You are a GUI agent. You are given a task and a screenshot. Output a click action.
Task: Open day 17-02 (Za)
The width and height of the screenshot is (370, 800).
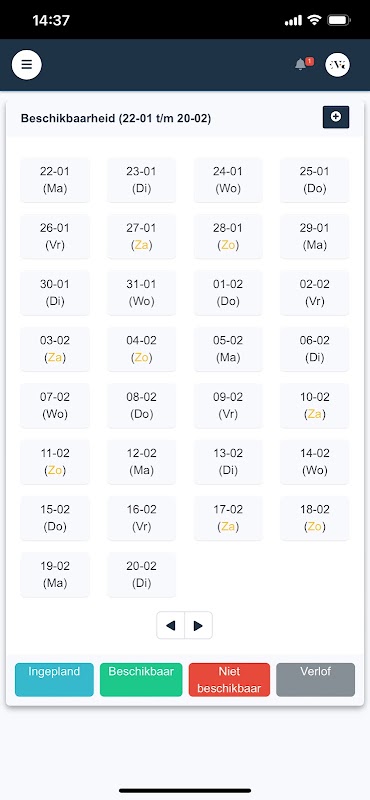coord(228,518)
